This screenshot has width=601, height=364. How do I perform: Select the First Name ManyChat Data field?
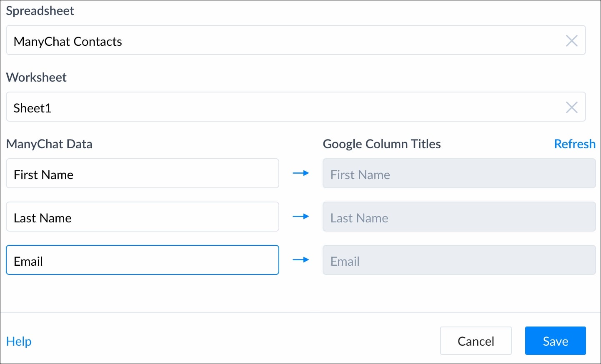pyautogui.click(x=142, y=173)
